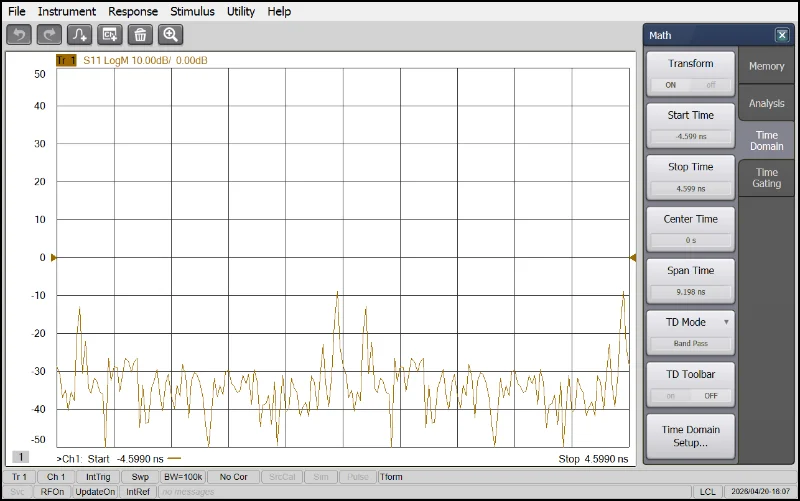The image size is (800, 501).
Task: Click the Ch 1 status bar button
Action: click(x=56, y=477)
